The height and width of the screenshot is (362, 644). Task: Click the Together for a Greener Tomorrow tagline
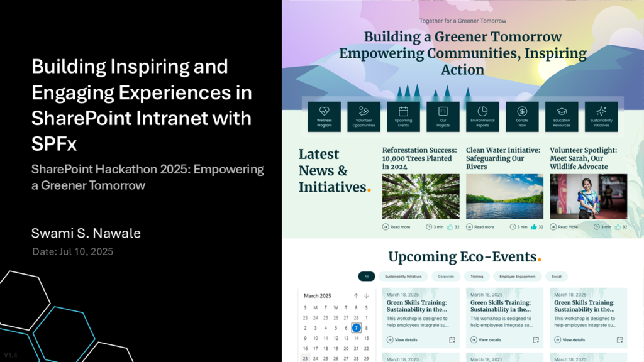pyautogui.click(x=462, y=21)
